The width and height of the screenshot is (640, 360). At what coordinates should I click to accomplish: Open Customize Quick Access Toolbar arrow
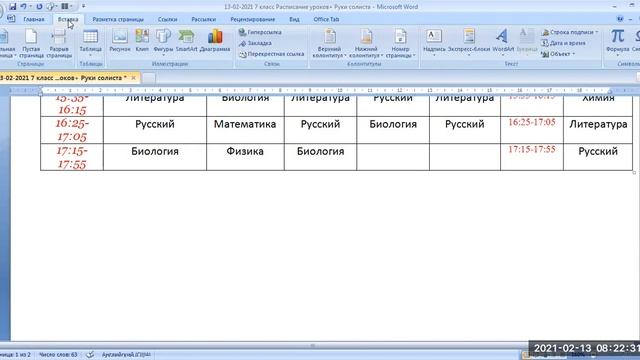[x=84, y=7]
